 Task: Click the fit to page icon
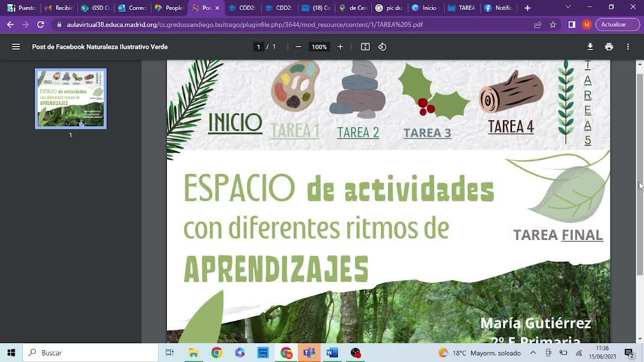coord(365,47)
